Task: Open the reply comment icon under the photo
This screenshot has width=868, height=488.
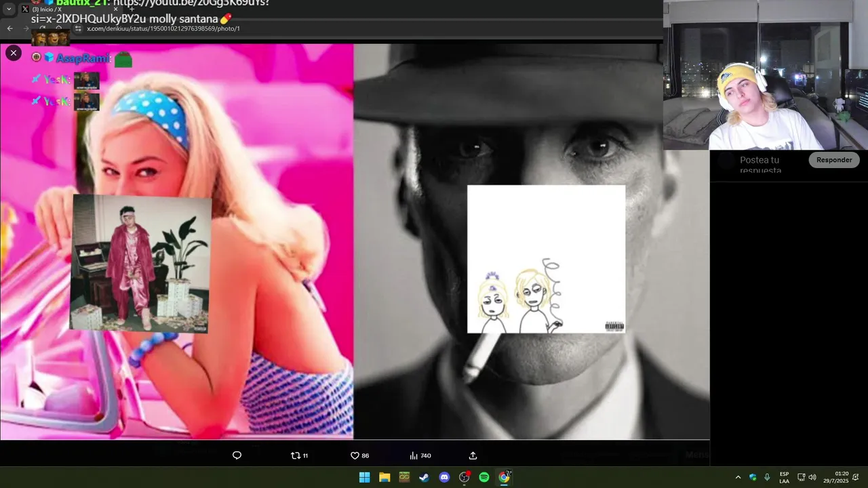Action: click(x=237, y=455)
